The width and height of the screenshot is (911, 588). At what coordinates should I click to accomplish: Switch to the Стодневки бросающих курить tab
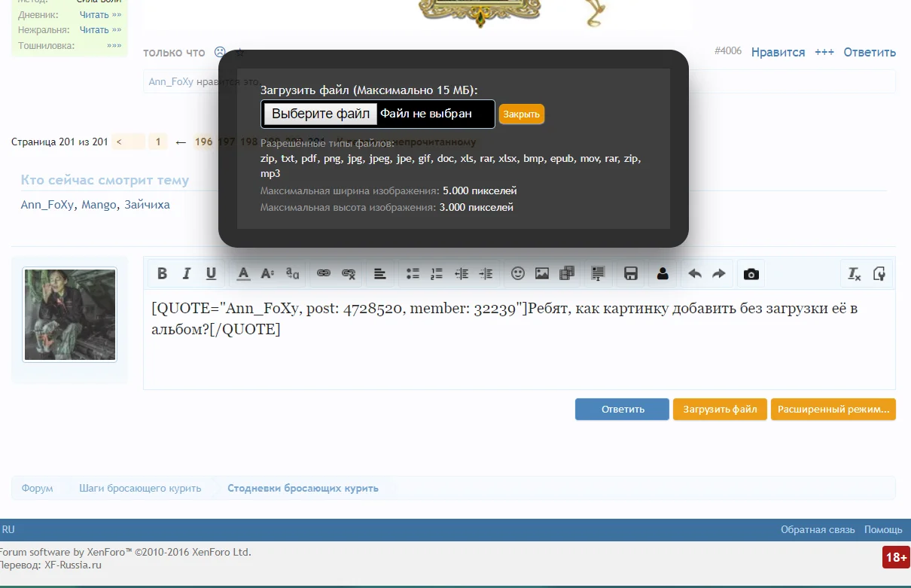[303, 487]
